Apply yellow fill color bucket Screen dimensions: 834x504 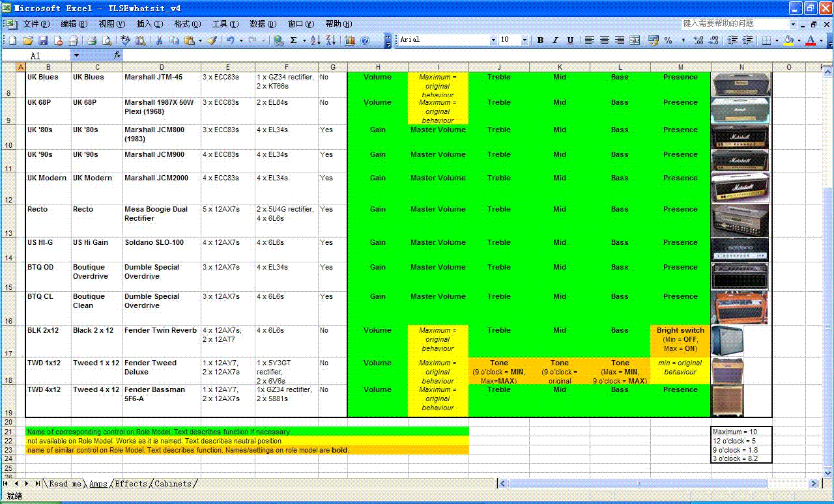pos(788,40)
